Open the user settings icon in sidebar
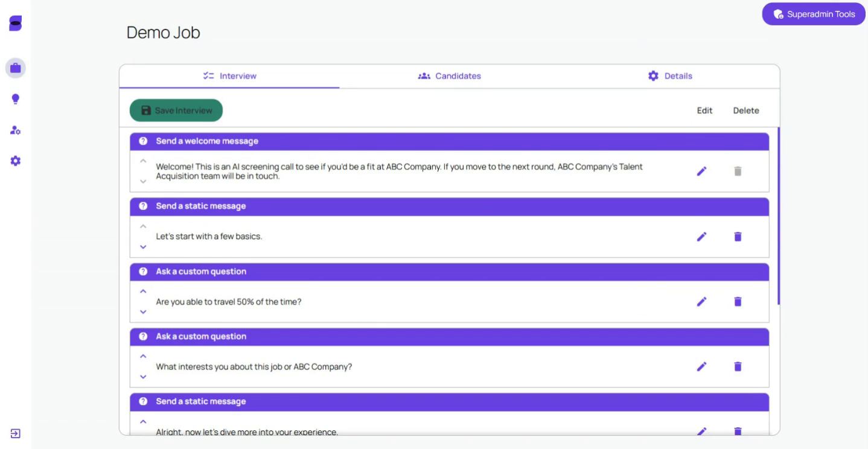Image resolution: width=868 pixels, height=449 pixels. pos(16,130)
